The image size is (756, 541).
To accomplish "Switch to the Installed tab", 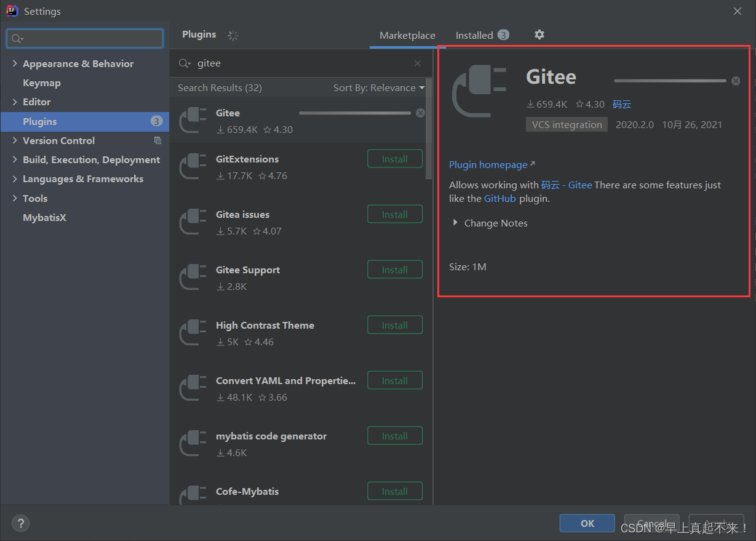I will point(482,35).
